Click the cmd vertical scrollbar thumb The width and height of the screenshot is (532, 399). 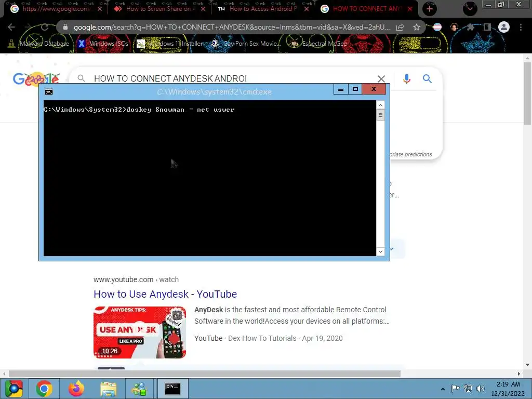pos(380,115)
